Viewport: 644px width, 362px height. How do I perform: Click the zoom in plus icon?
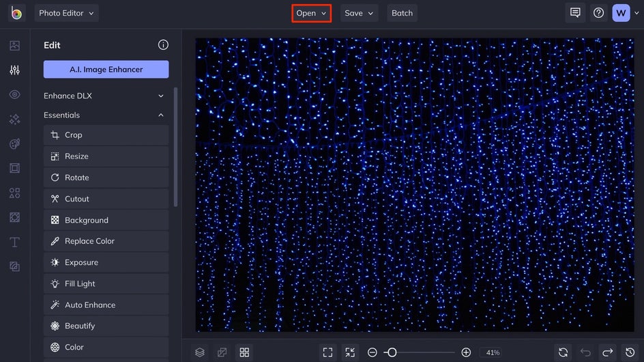coord(466,352)
